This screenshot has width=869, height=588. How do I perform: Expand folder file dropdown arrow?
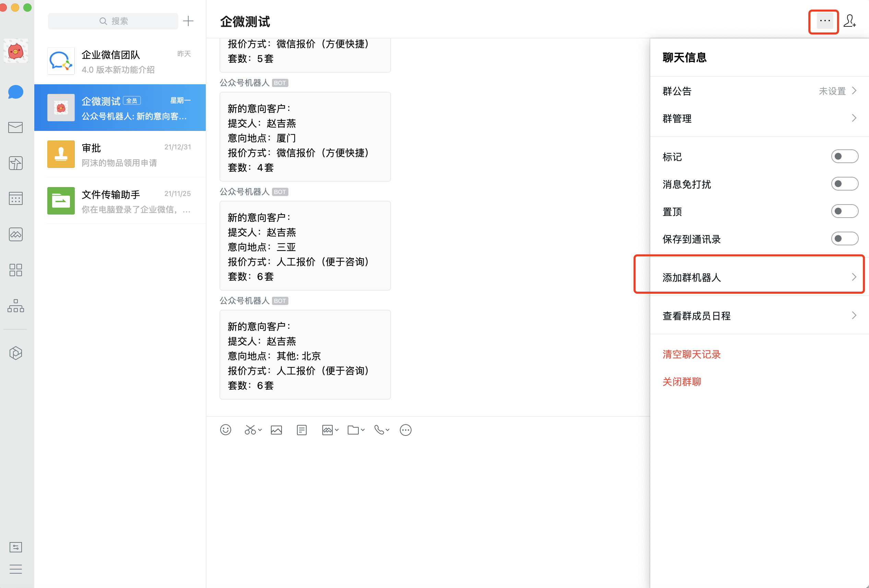tap(363, 430)
